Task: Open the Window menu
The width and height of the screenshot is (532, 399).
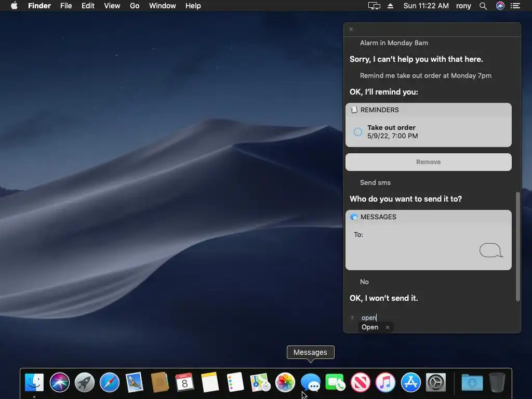Action: click(x=163, y=6)
